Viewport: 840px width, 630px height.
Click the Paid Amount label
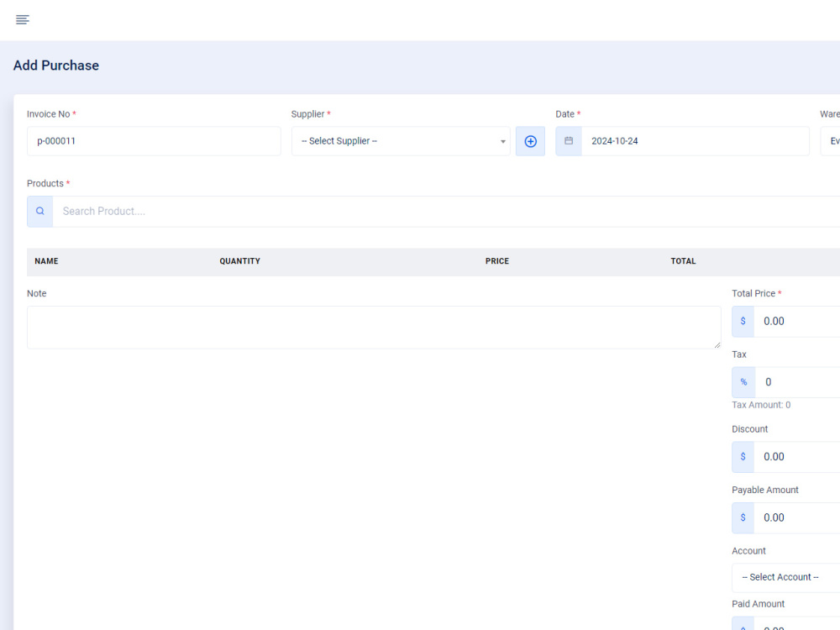tap(758, 604)
